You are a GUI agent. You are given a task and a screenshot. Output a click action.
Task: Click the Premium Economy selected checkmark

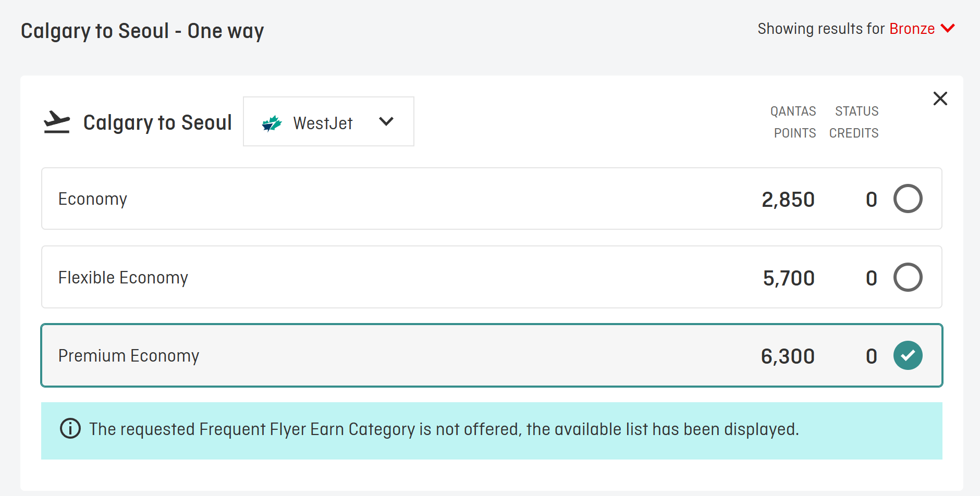pos(908,355)
